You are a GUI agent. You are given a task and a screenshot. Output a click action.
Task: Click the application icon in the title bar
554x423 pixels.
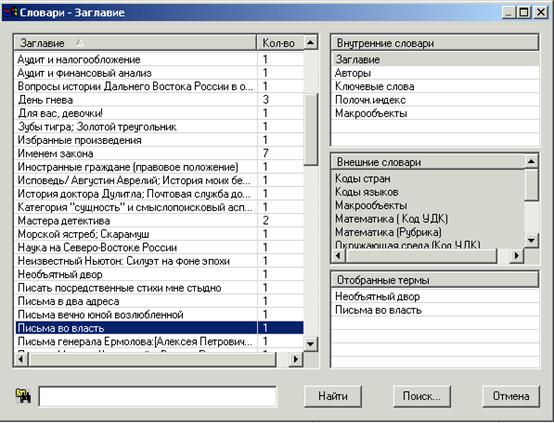(x=10, y=12)
